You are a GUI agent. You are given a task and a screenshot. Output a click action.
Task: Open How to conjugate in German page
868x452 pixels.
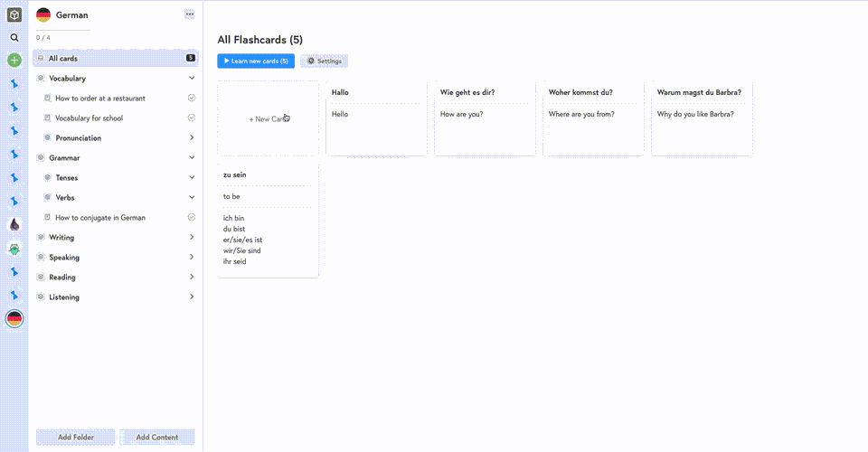100,218
